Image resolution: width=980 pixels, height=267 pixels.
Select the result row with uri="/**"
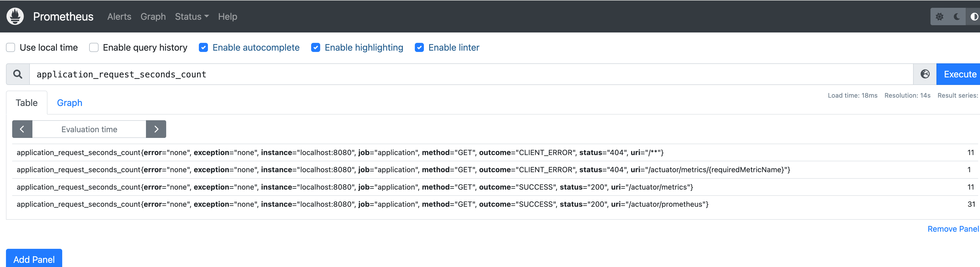[x=495, y=152]
